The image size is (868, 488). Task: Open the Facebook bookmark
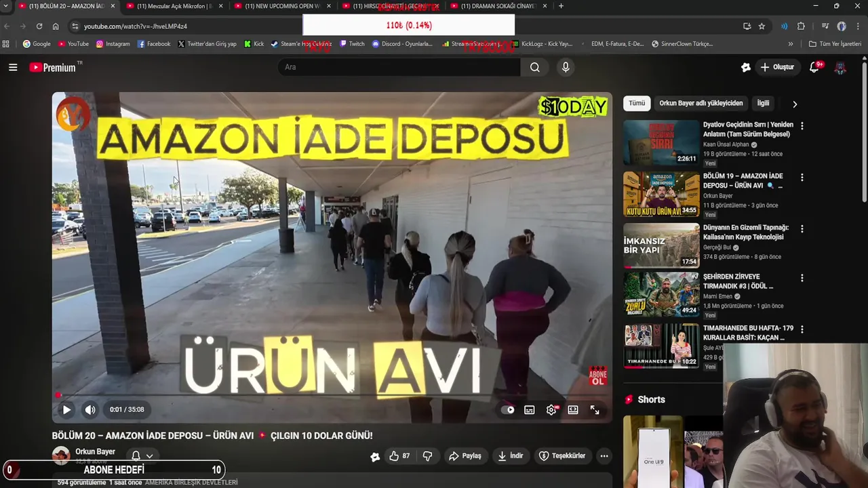[154, 44]
